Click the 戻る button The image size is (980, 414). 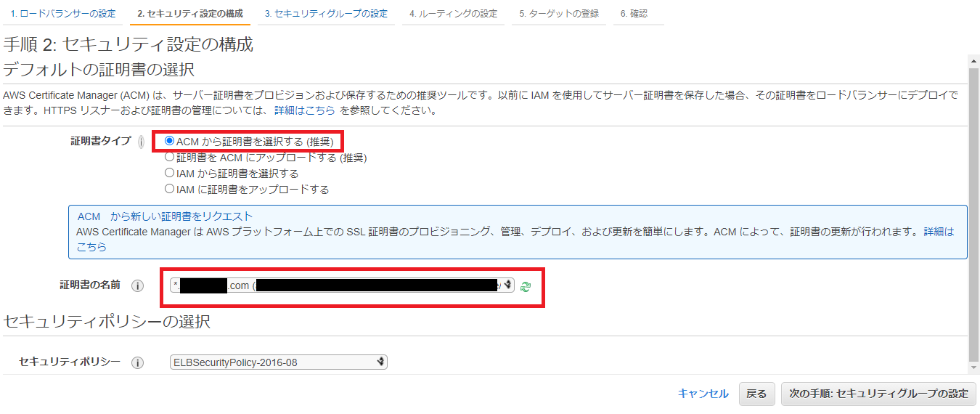point(757,394)
